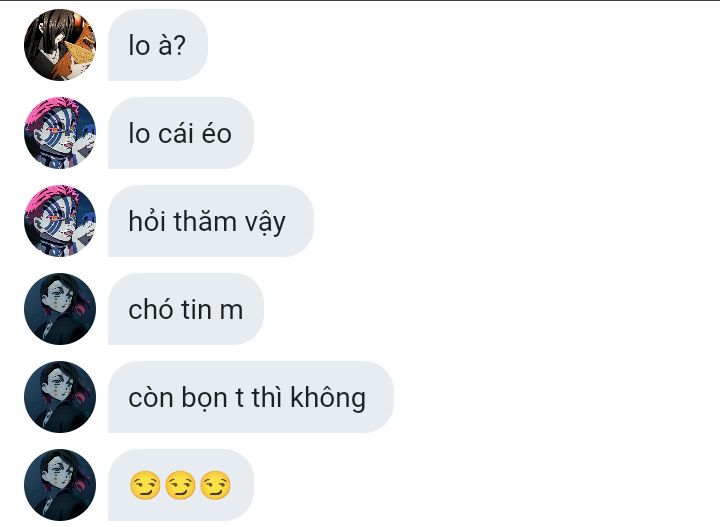Viewport: 720px width, 527px height.
Task: Click the question mark after "lo à"
Action: [x=180, y=45]
